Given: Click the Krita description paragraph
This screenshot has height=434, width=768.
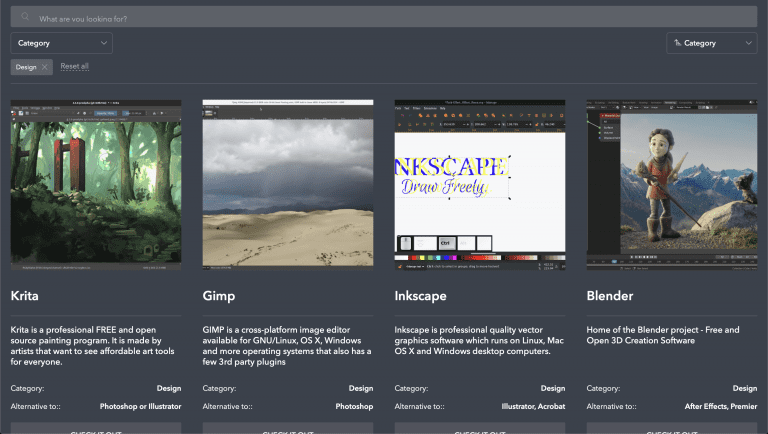Looking at the screenshot, I should 93,346.
